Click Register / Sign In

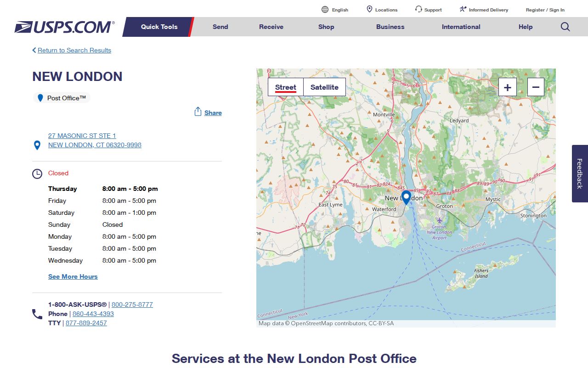tap(545, 10)
